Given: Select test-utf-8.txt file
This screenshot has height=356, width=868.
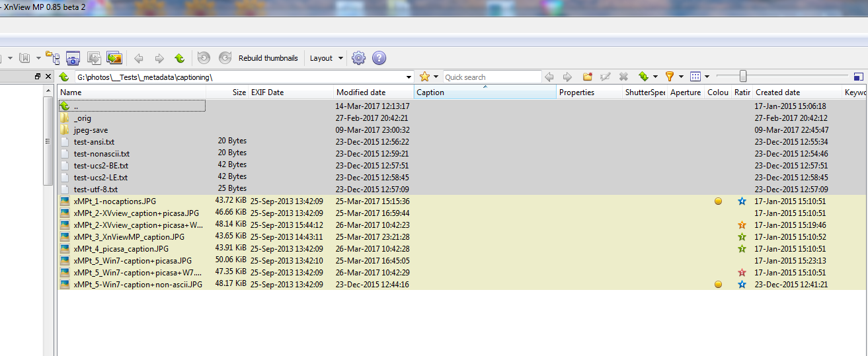Looking at the screenshot, I should [95, 190].
